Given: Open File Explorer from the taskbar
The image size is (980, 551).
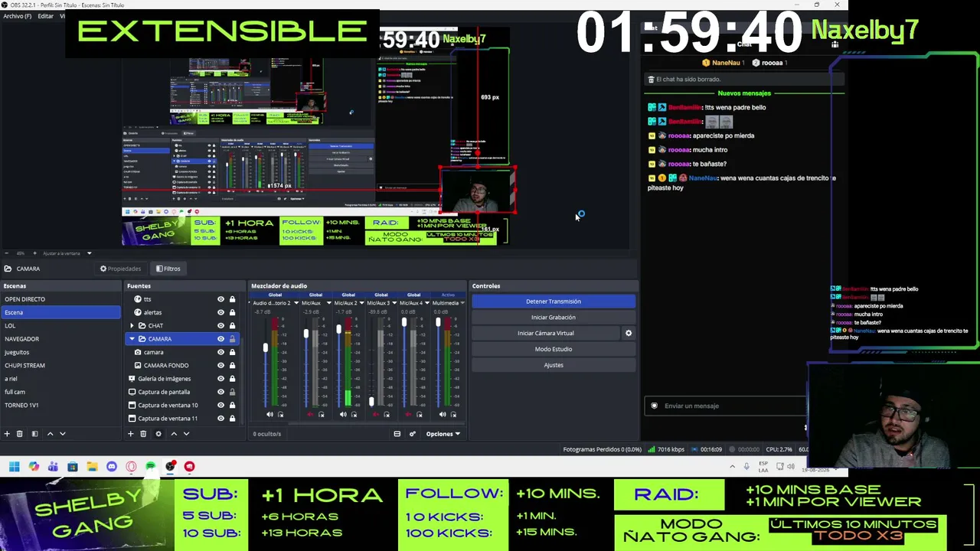Looking at the screenshot, I should coord(92,466).
